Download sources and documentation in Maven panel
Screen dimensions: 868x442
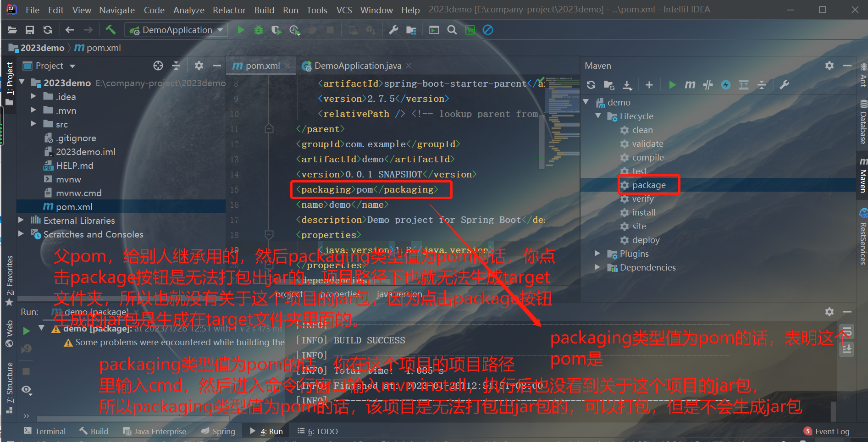(x=627, y=85)
